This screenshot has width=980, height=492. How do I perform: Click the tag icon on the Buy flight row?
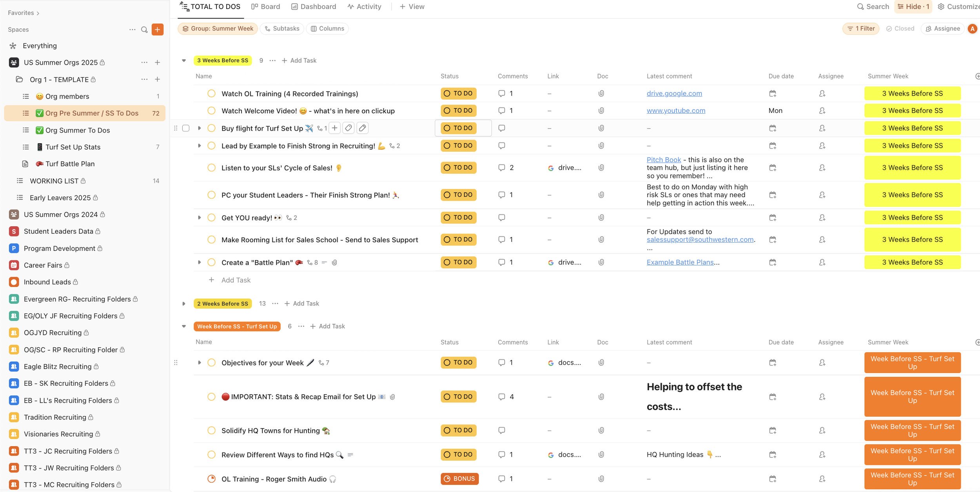(348, 128)
